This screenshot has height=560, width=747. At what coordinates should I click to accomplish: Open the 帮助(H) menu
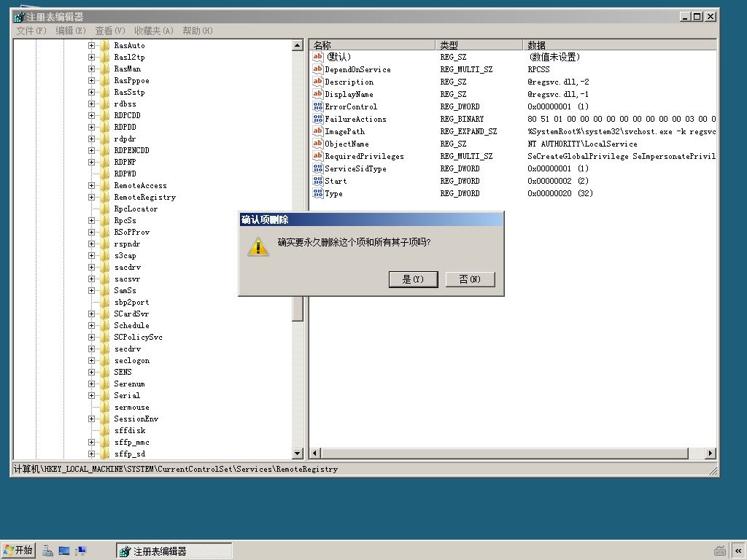point(198,31)
